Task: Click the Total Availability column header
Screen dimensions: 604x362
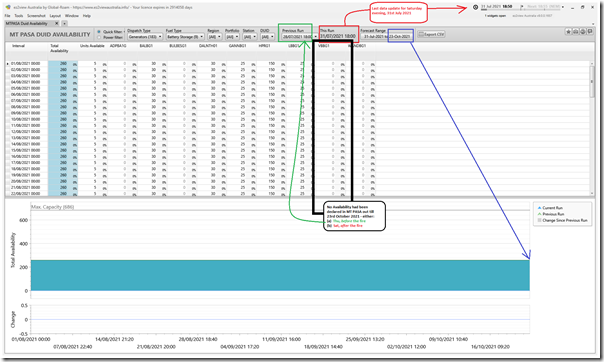Action: [59, 48]
